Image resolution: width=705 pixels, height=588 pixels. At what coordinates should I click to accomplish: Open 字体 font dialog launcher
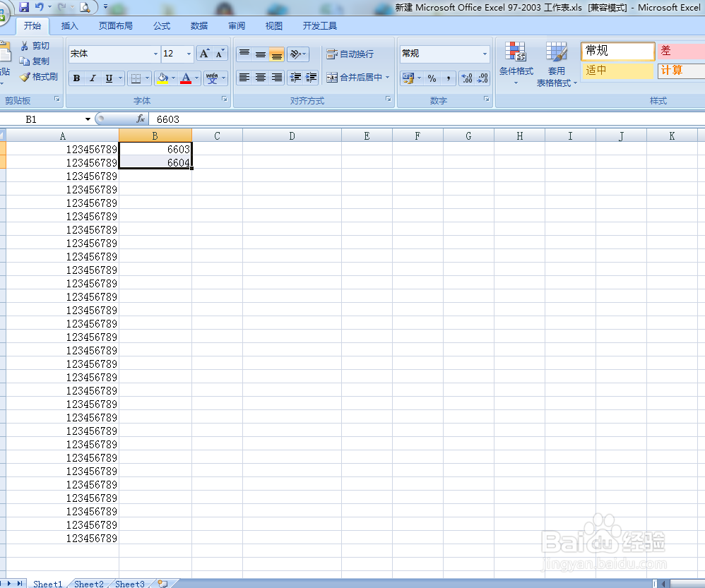(225, 100)
